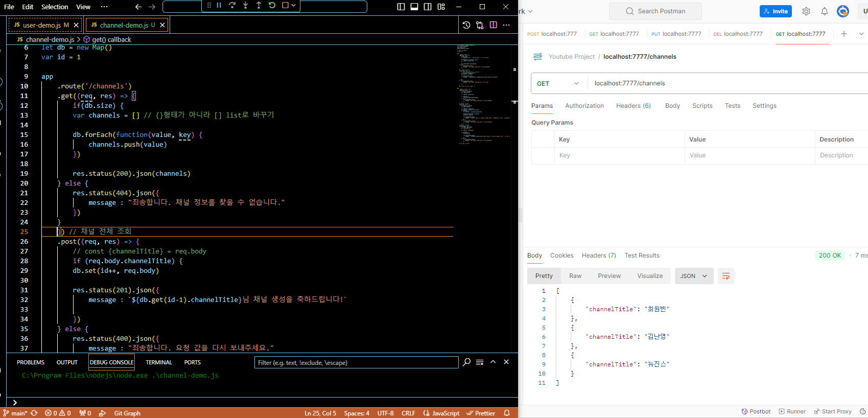
Task: Open the Authorization tab in Postman
Action: point(584,106)
